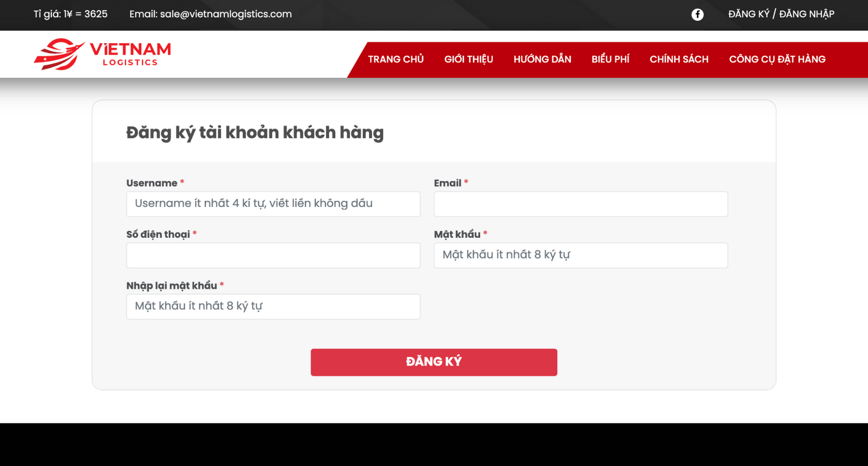Open BIỂU PHÍ menu item
This screenshot has height=466, width=868.
[610, 59]
